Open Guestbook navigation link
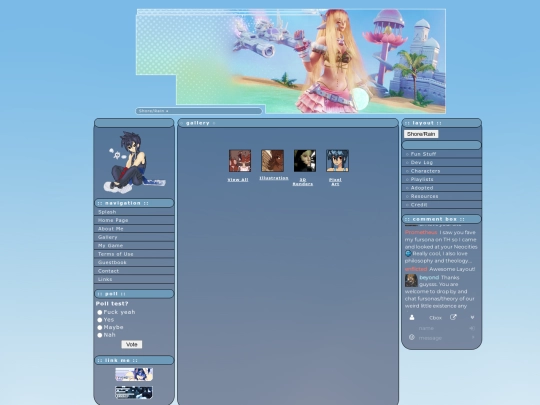 coord(134,262)
